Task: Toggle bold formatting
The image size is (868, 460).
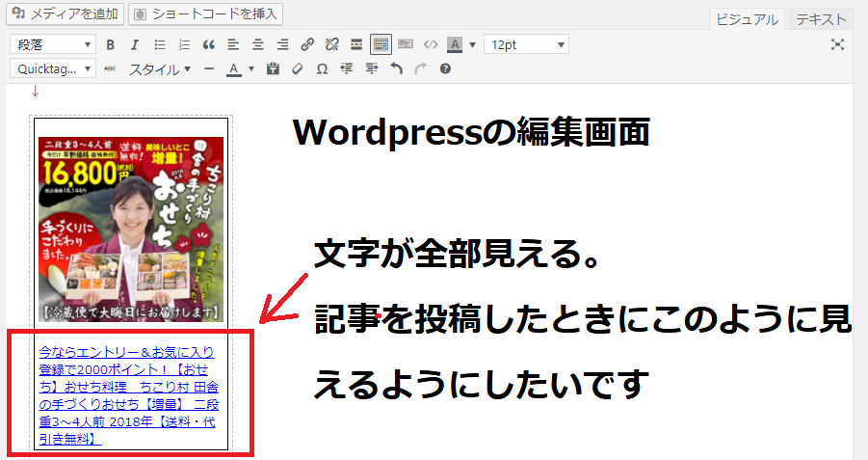Action: tap(110, 45)
